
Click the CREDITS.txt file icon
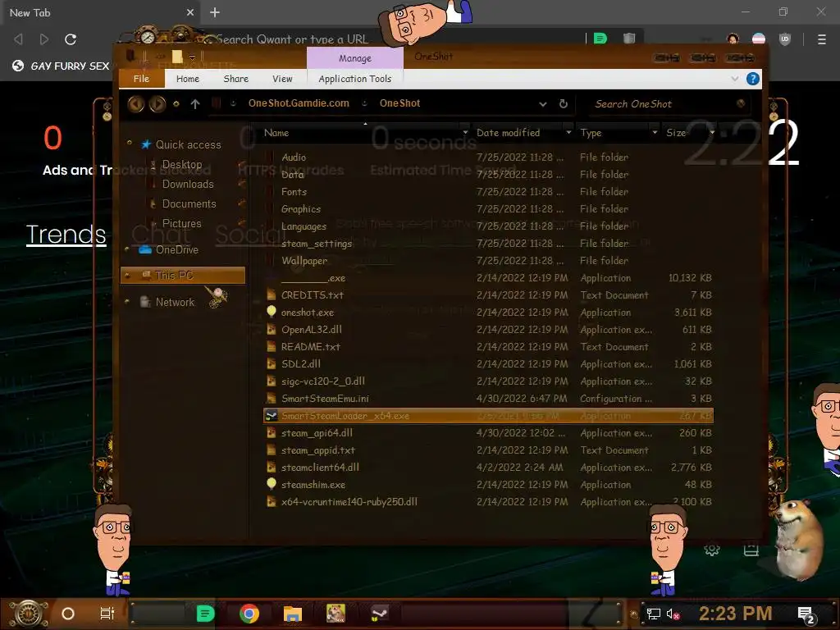(x=271, y=294)
